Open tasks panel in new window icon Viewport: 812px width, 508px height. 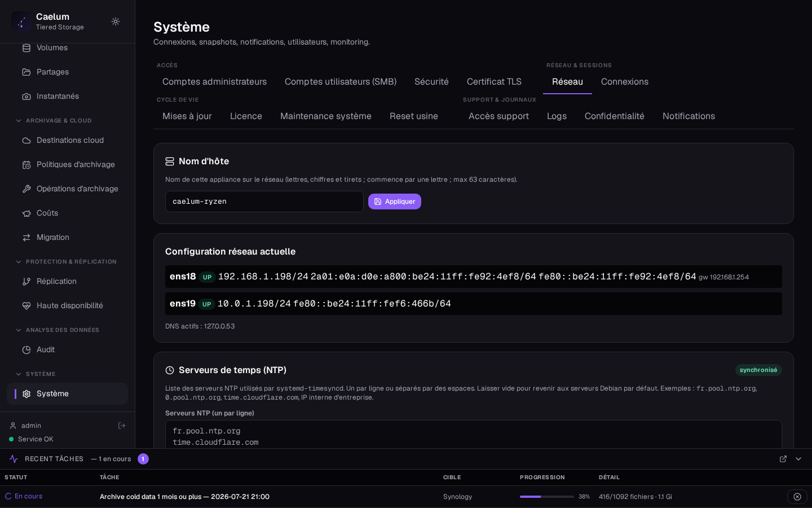point(783,459)
